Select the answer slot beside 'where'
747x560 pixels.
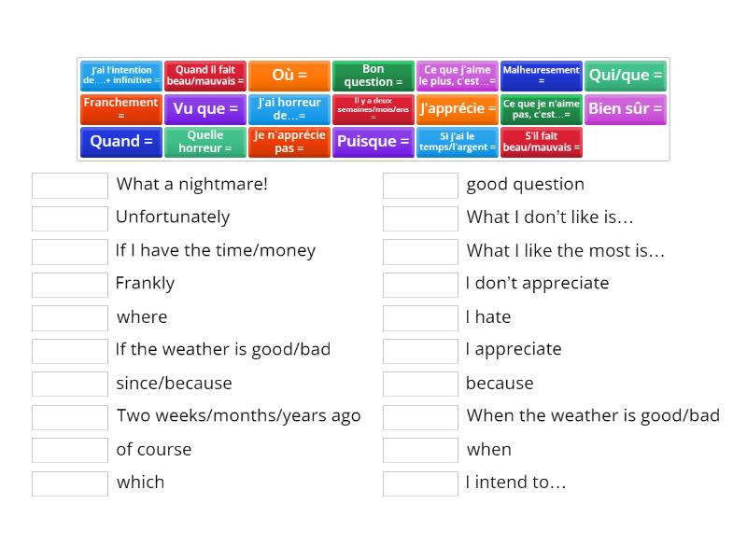point(70,317)
